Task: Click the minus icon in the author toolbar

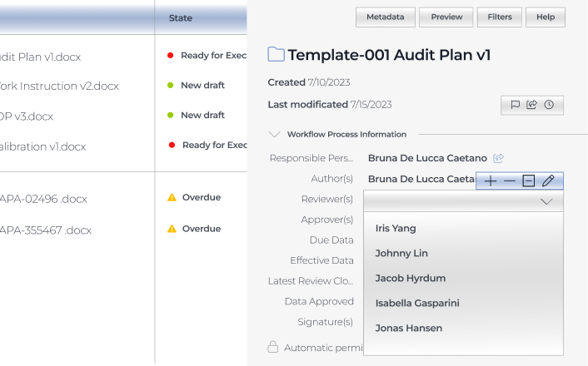Action: [509, 181]
